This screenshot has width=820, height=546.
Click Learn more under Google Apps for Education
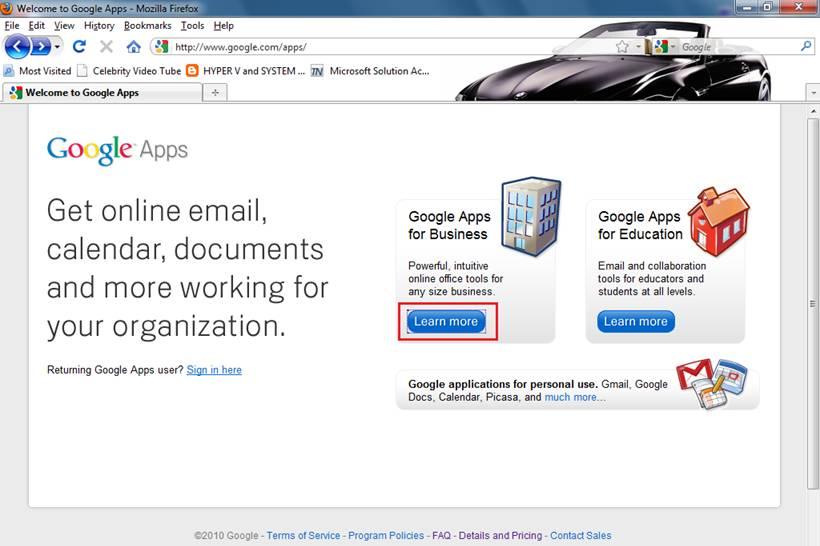[636, 321]
